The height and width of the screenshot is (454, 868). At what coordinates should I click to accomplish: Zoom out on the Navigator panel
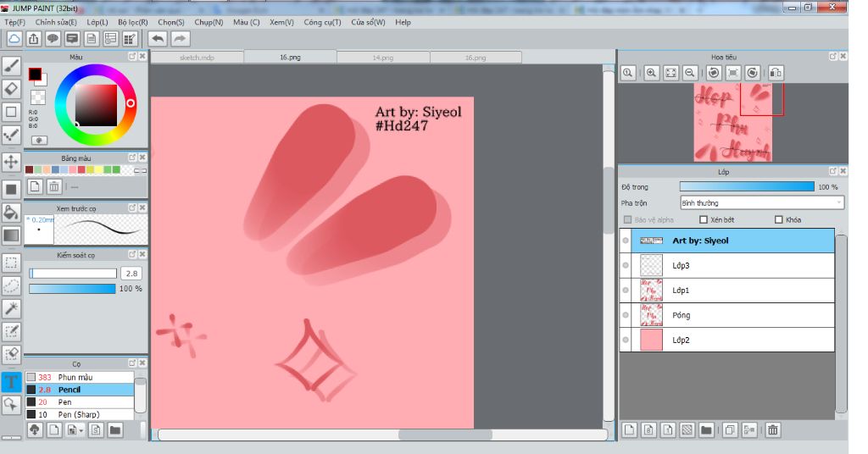[690, 73]
